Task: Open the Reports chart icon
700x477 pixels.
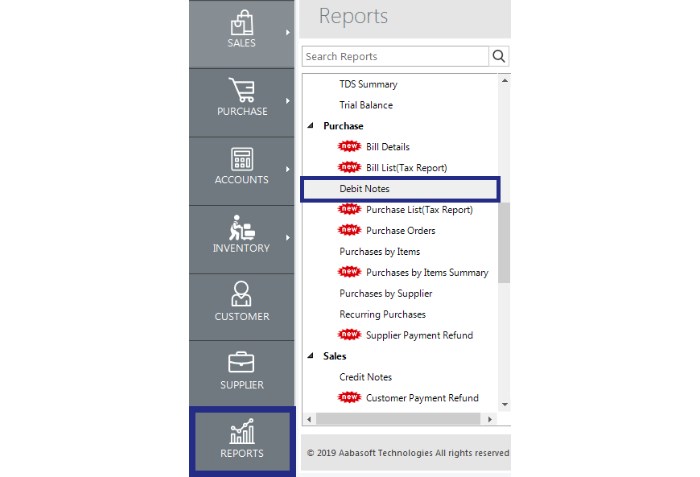Action: coord(242,431)
